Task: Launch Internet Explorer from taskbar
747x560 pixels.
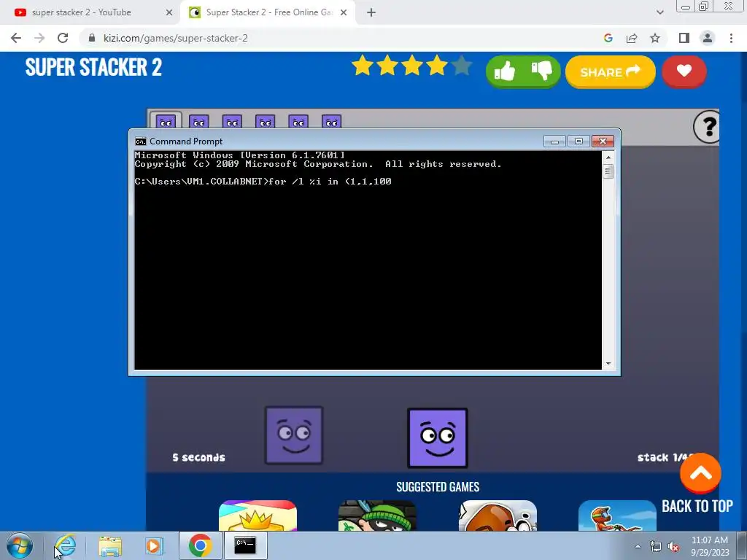Action: tap(66, 545)
